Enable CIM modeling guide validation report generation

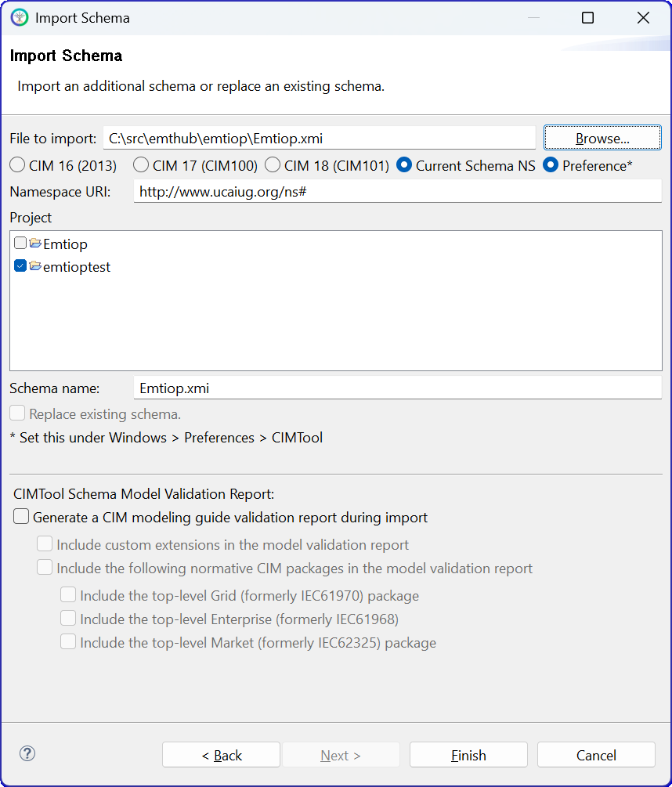click(21, 517)
